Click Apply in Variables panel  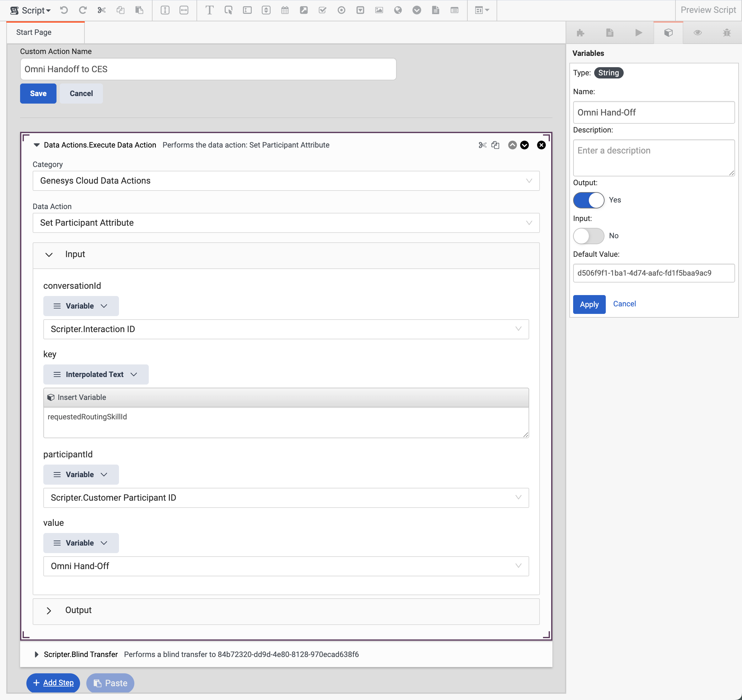pyautogui.click(x=589, y=304)
